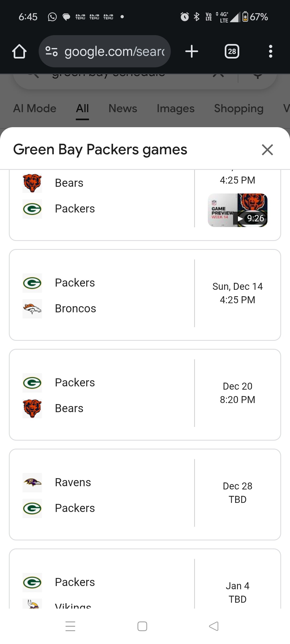This screenshot has width=290, height=644.
Task: Open site info icon in address bar
Action: coord(51,51)
